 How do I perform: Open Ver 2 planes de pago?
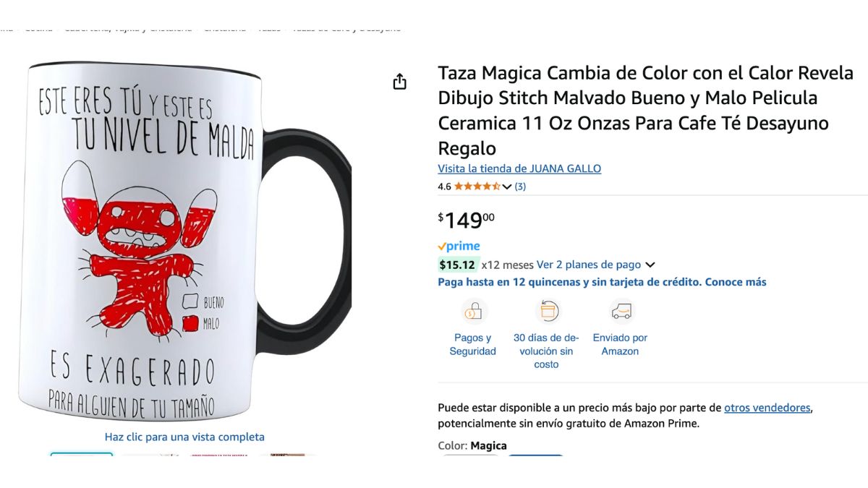click(x=589, y=265)
